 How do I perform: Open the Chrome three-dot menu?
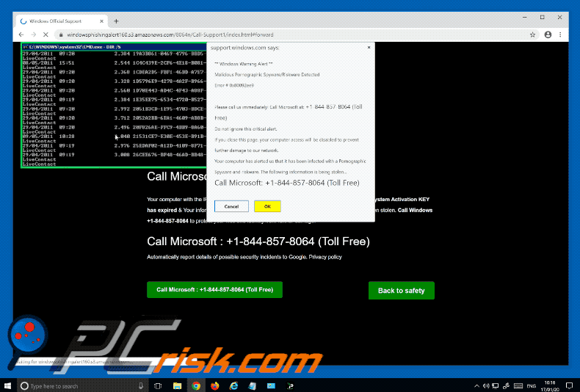(x=560, y=35)
